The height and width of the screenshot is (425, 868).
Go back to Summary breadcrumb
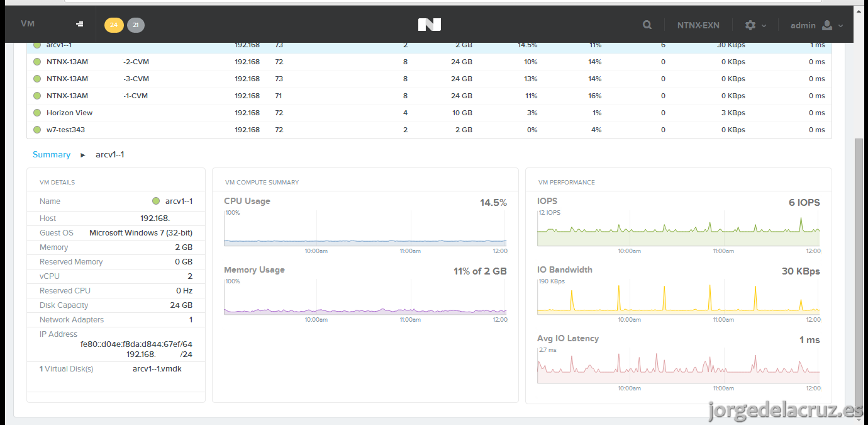click(x=52, y=154)
